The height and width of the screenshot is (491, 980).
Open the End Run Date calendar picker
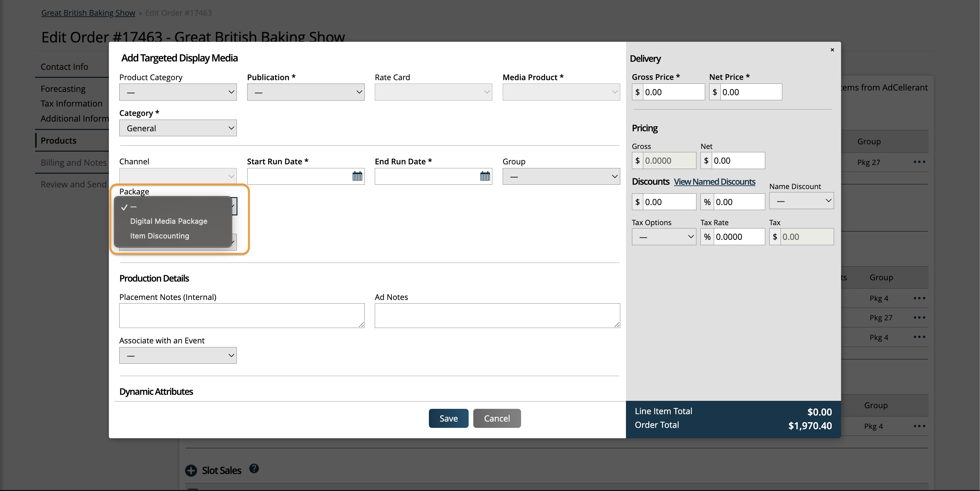(485, 176)
